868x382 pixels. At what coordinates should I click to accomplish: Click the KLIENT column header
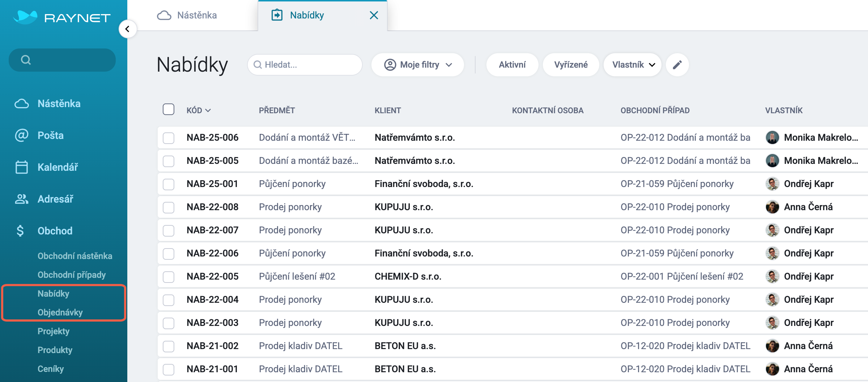point(388,110)
